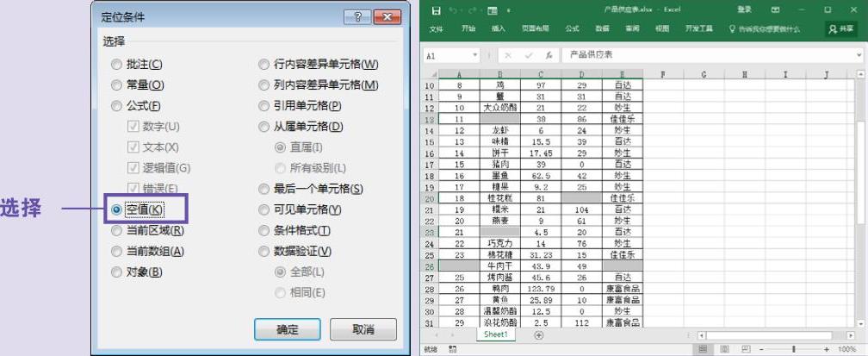Add a new sheet with plus icon

pos(539,335)
